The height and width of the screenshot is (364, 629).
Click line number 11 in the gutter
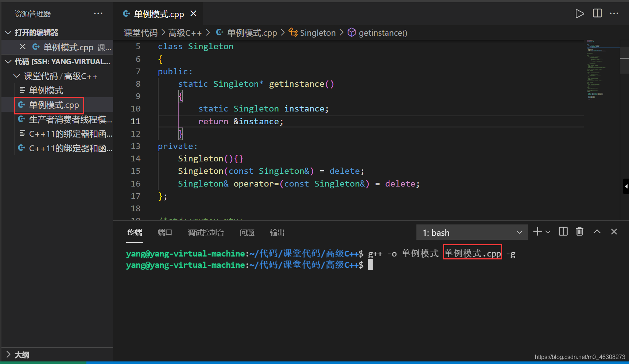135,121
